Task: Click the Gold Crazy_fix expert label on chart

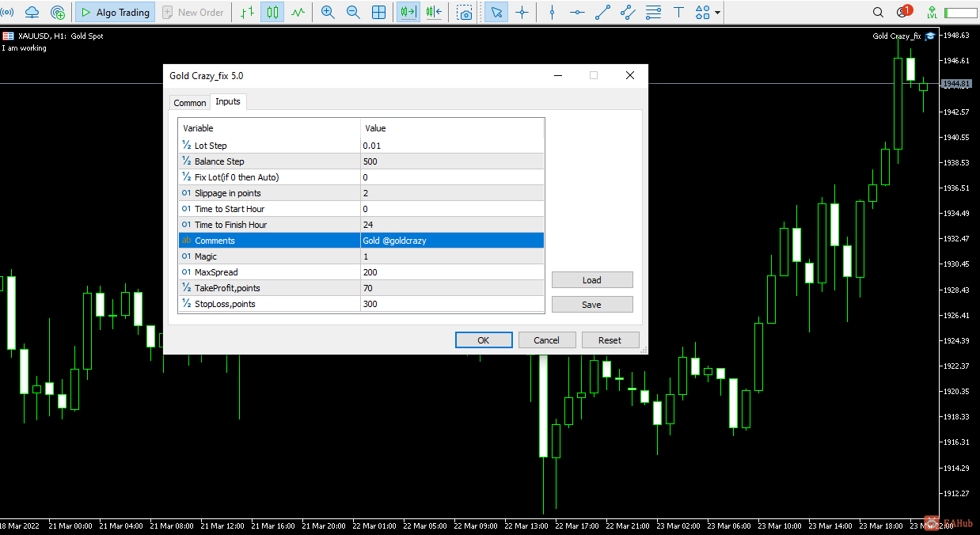Action: (x=897, y=36)
